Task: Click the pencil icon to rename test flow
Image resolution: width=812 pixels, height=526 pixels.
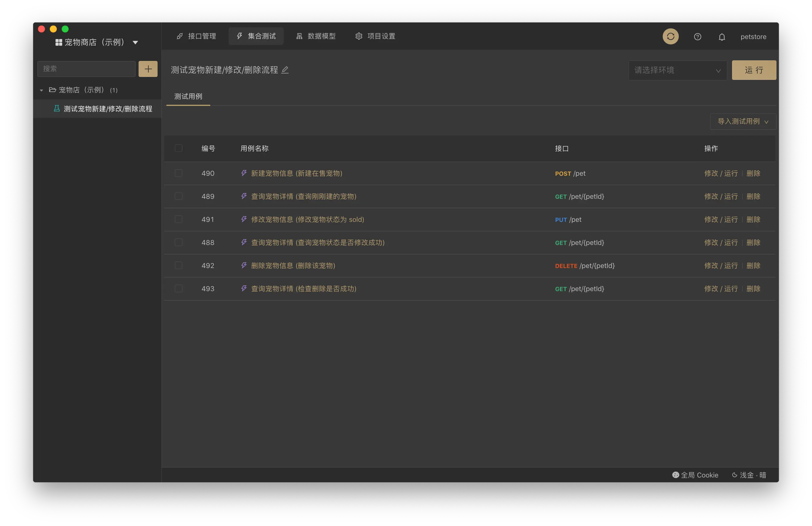Action: pyautogui.click(x=285, y=70)
